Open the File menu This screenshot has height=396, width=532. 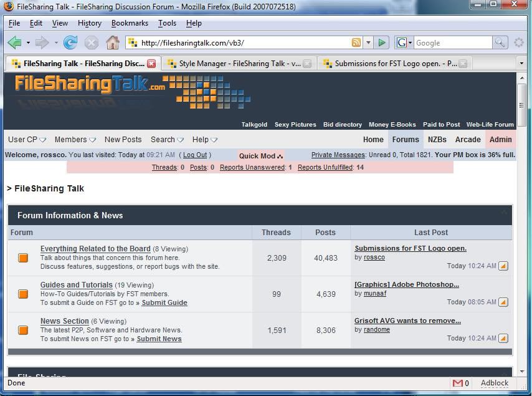click(x=14, y=23)
